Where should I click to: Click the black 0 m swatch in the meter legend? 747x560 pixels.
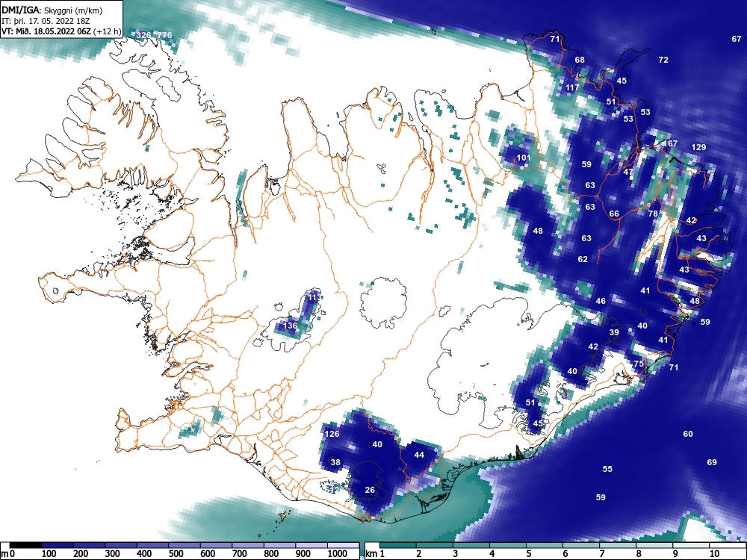(x=25, y=545)
